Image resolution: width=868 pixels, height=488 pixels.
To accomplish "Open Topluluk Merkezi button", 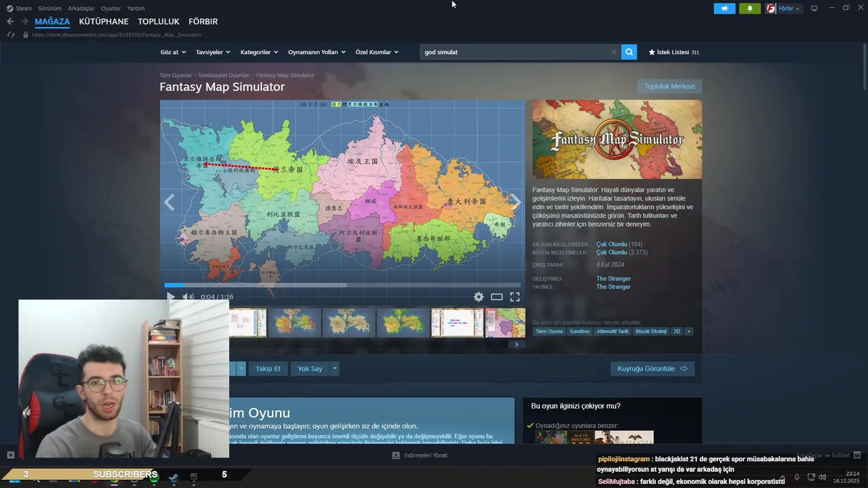I will click(x=669, y=86).
